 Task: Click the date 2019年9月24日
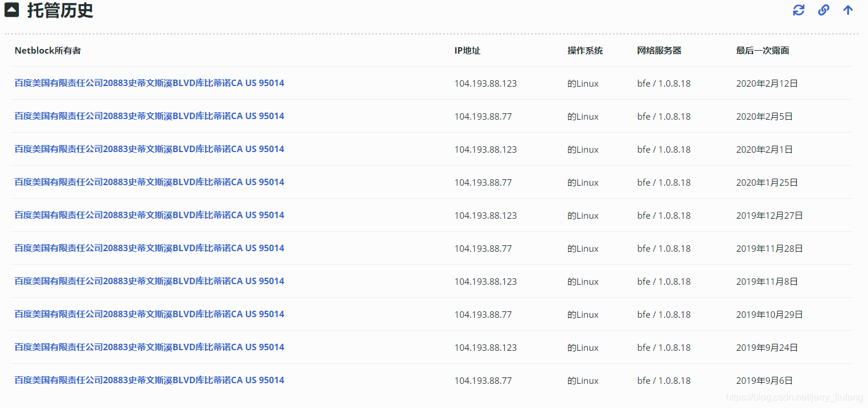click(x=767, y=348)
